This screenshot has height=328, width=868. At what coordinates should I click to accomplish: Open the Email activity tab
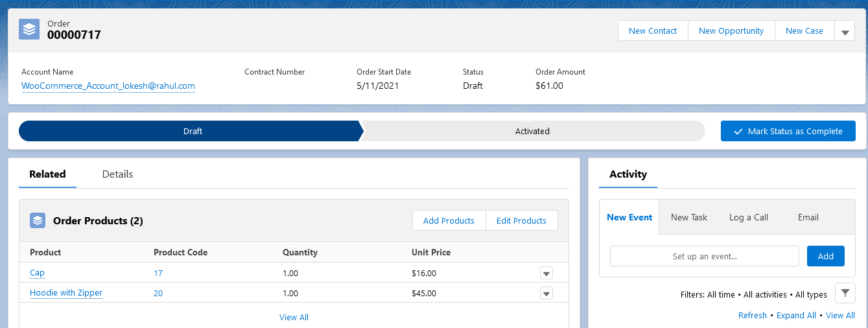pos(808,217)
